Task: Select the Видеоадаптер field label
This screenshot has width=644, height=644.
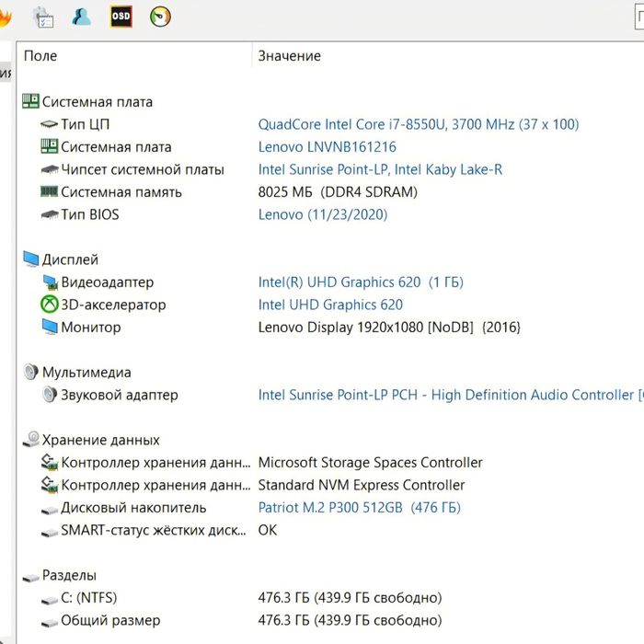Action: [108, 282]
